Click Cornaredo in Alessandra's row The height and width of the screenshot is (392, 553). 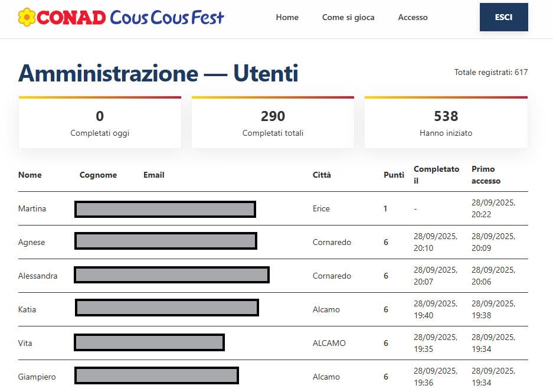332,276
